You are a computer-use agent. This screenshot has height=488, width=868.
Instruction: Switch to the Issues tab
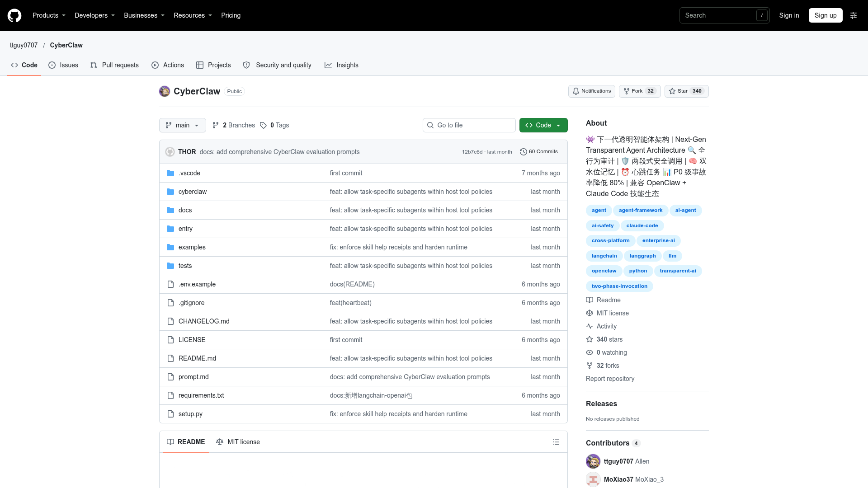63,65
